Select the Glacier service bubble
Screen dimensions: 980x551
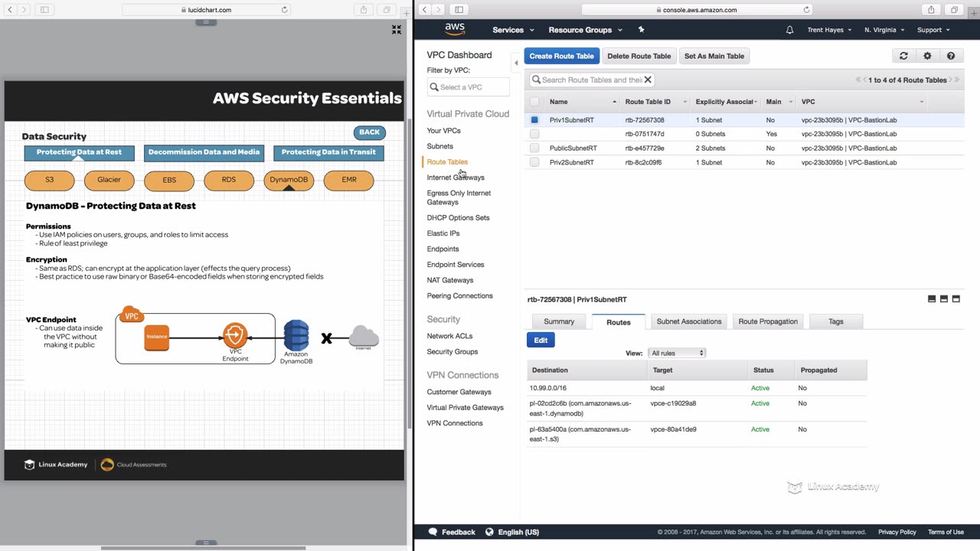pos(109,180)
